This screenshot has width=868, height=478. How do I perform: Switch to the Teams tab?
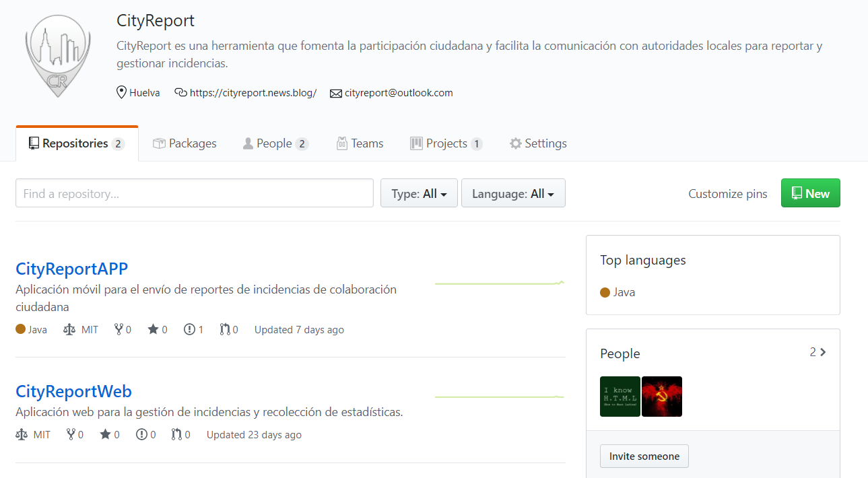[x=360, y=143]
